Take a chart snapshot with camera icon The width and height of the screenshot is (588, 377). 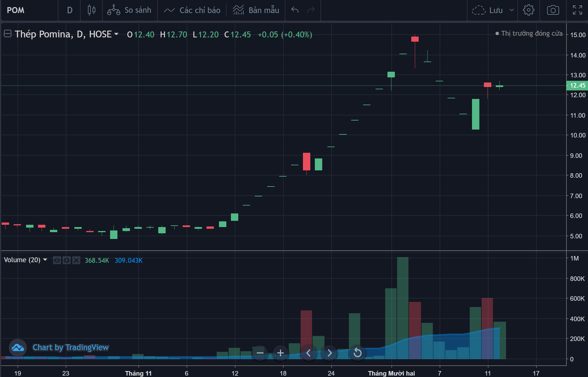pyautogui.click(x=553, y=10)
